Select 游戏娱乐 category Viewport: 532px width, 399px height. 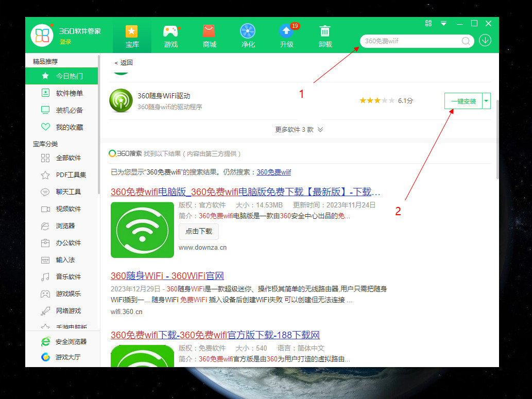[61, 294]
